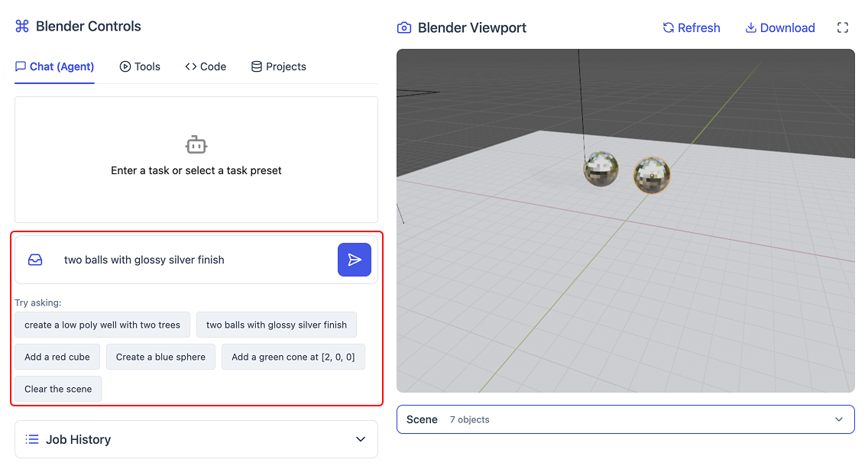Open the Code tab

206,66
